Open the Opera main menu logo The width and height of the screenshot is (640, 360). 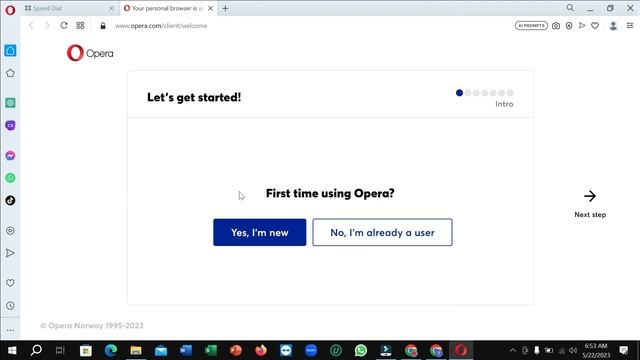click(x=10, y=9)
